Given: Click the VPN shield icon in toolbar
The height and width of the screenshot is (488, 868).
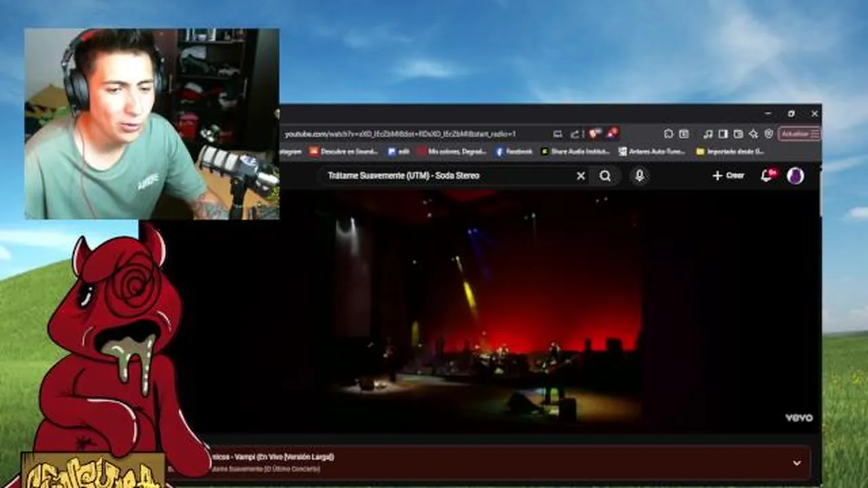Looking at the screenshot, I should click(x=768, y=134).
